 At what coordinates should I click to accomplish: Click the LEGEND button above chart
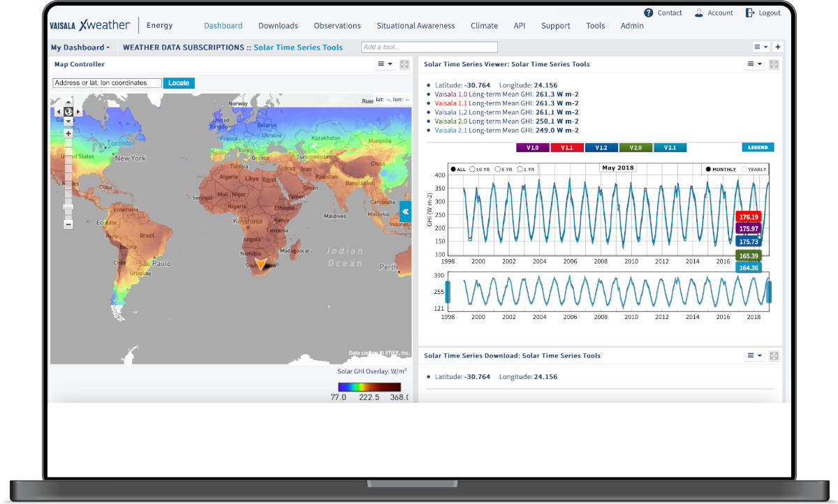(758, 147)
